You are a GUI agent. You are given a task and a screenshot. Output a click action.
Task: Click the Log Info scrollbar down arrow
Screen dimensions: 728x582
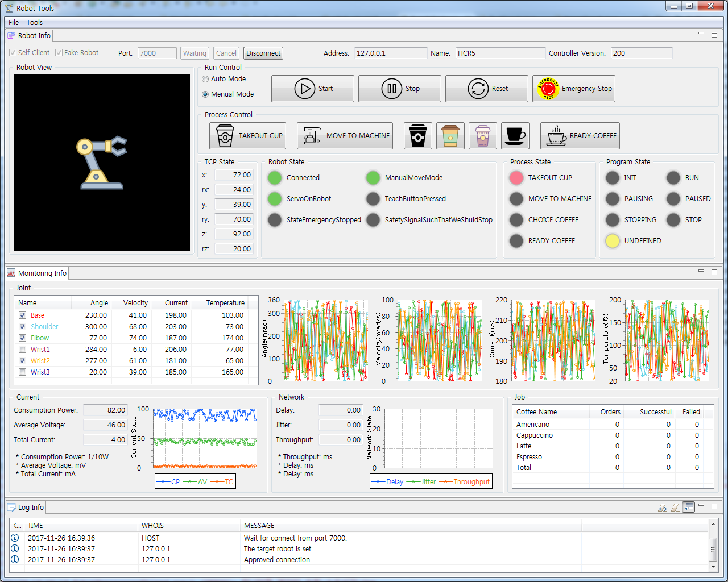(x=713, y=567)
